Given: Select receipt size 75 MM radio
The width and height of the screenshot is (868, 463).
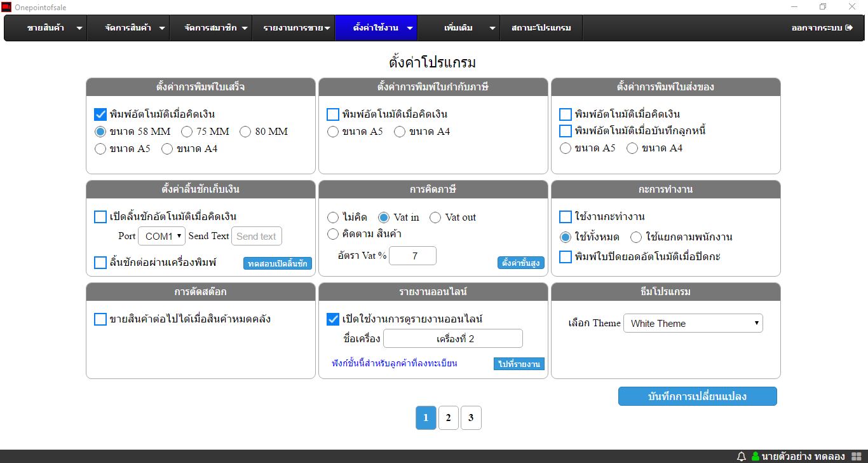Looking at the screenshot, I should point(187,132).
